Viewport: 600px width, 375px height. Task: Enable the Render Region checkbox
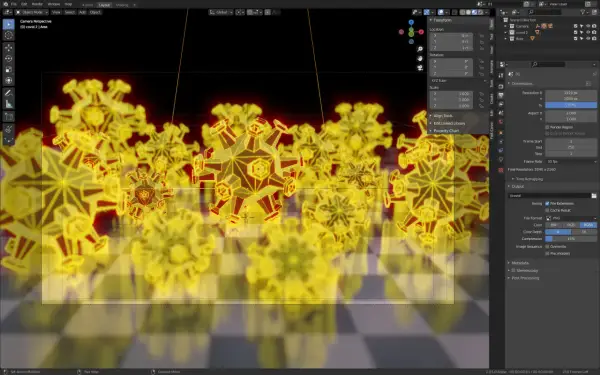click(547, 127)
